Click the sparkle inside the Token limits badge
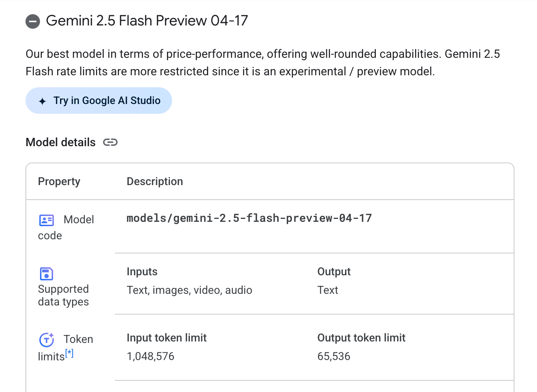The height and width of the screenshot is (392, 537). pos(51,336)
